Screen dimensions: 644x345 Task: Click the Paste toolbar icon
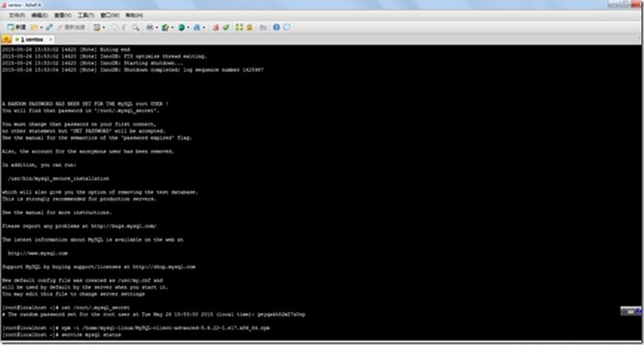125,27
